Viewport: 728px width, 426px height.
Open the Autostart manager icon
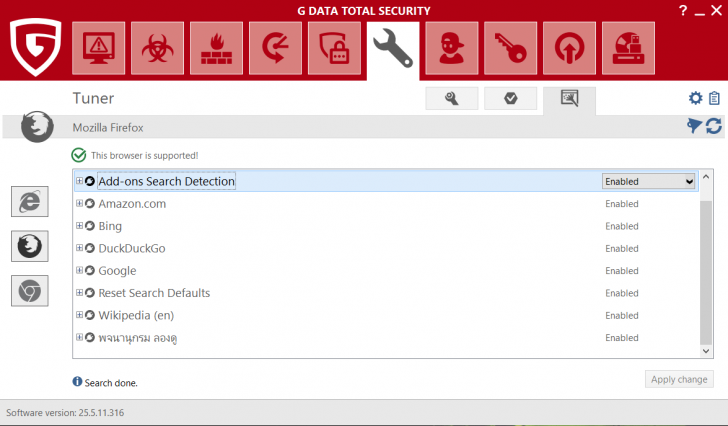coord(570,48)
